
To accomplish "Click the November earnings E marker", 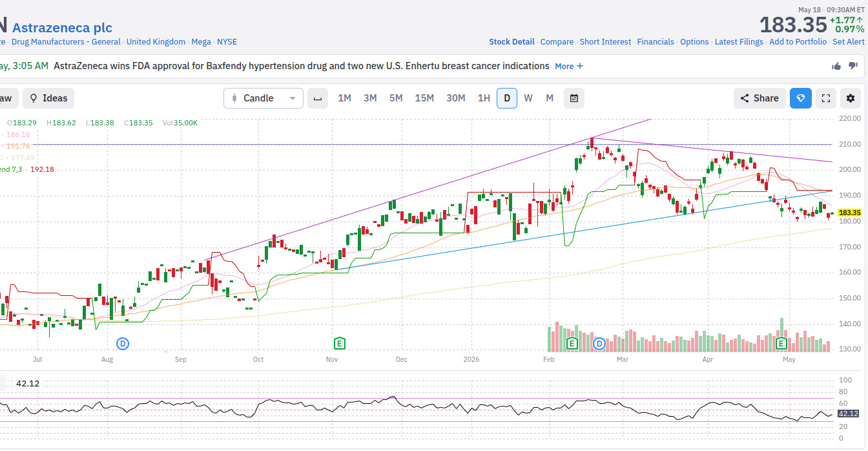I will point(339,343).
